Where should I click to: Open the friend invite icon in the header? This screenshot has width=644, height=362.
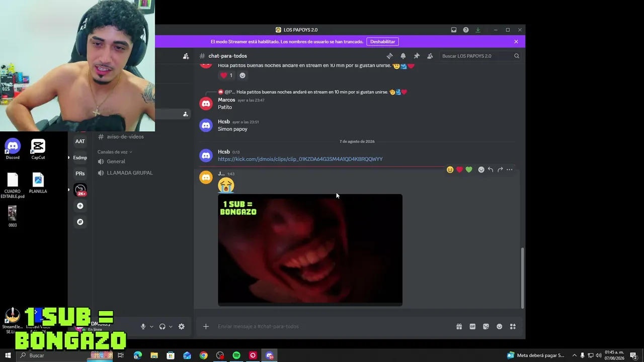tap(186, 56)
